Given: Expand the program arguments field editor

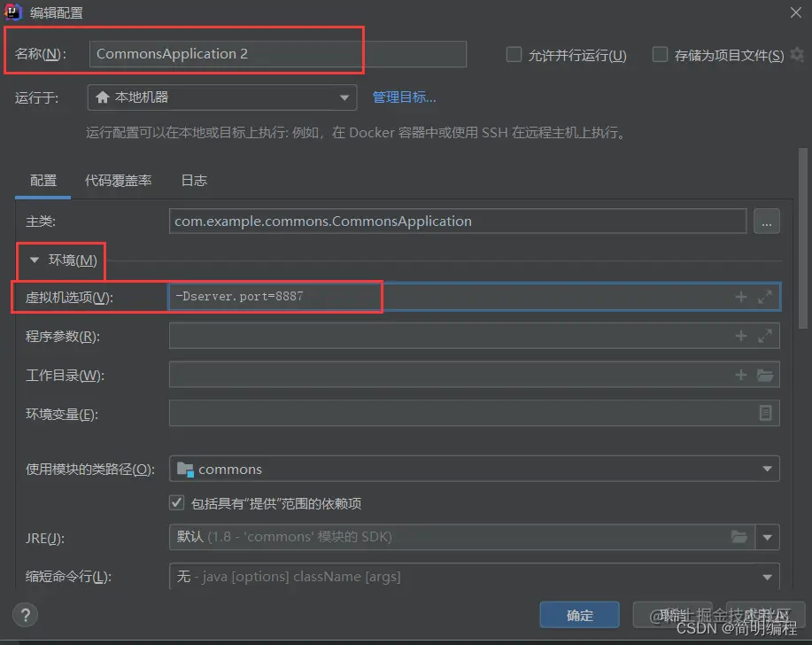Looking at the screenshot, I should 764,335.
